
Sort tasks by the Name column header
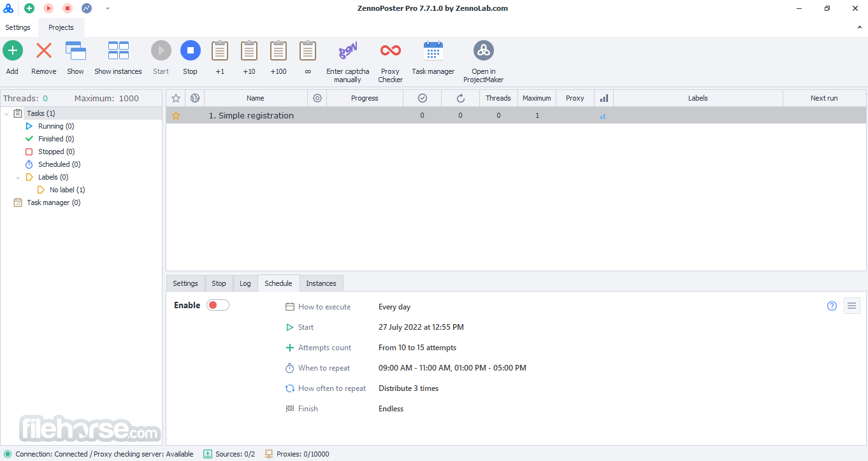pyautogui.click(x=256, y=98)
